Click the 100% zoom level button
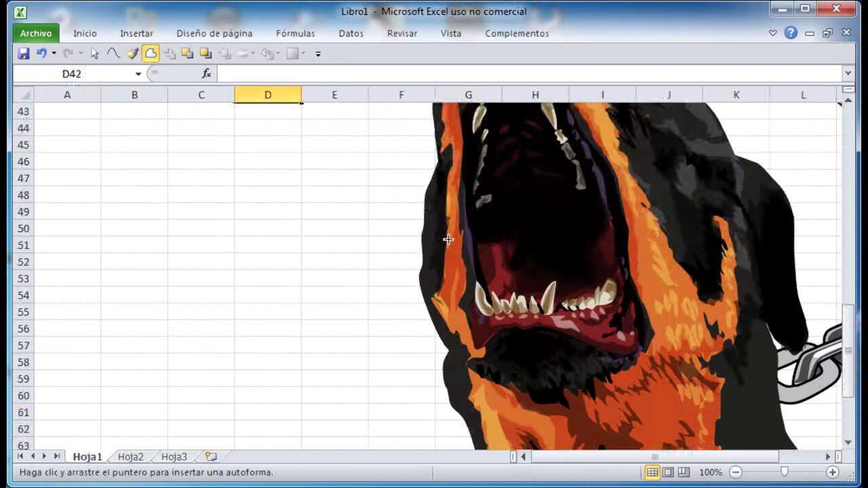The image size is (868, 488). 710,472
